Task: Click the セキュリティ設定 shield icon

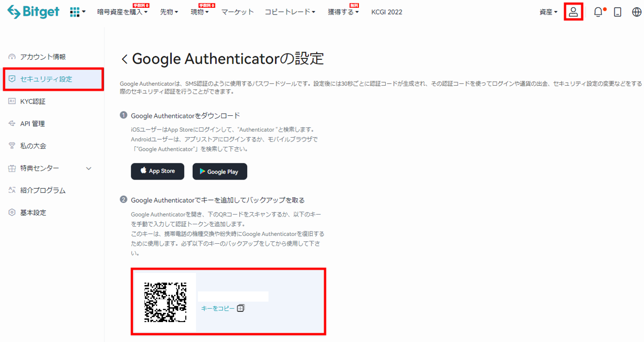Action: point(12,79)
